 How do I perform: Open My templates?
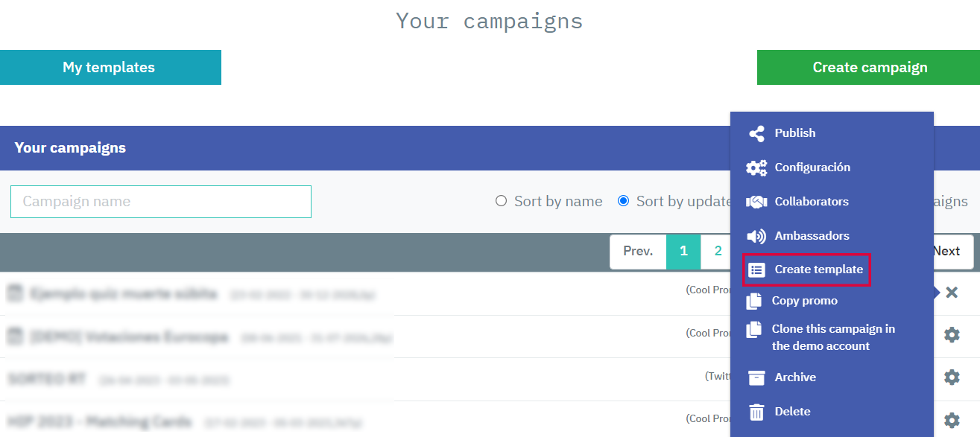coord(110,67)
